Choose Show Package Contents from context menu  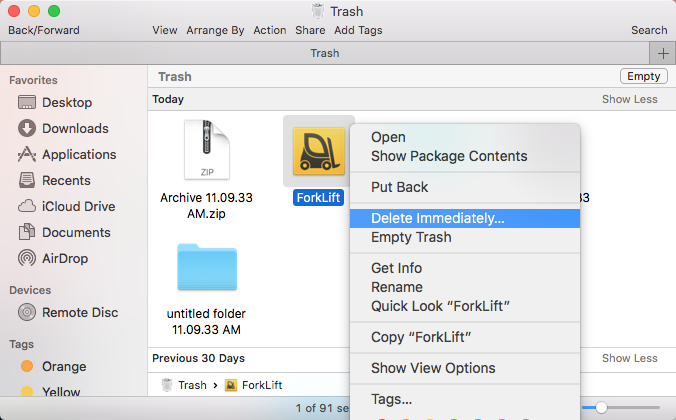point(465,156)
